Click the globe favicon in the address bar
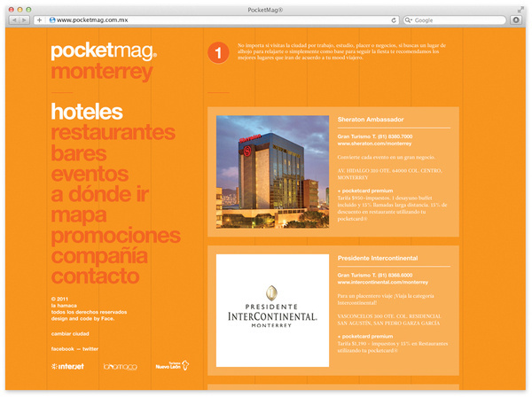 52,20
